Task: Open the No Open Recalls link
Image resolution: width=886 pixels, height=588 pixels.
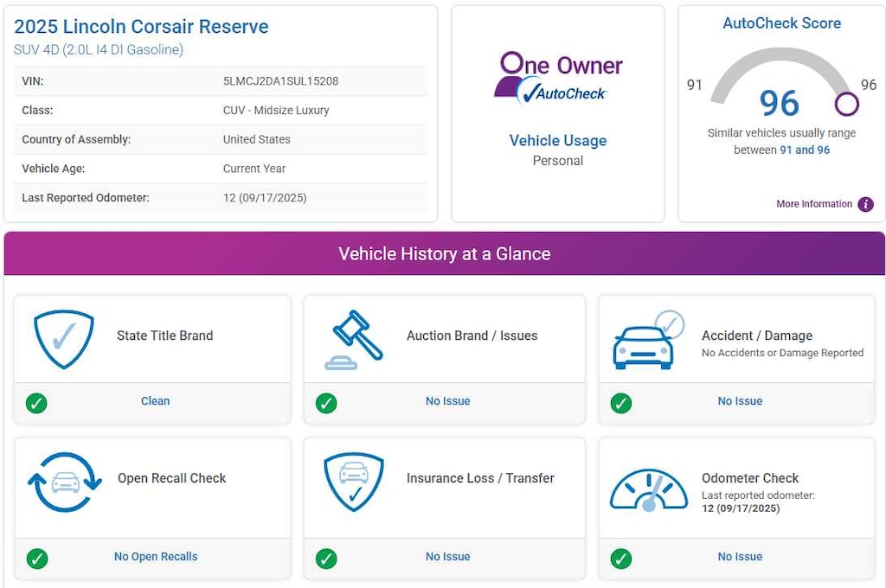Action: 156,557
